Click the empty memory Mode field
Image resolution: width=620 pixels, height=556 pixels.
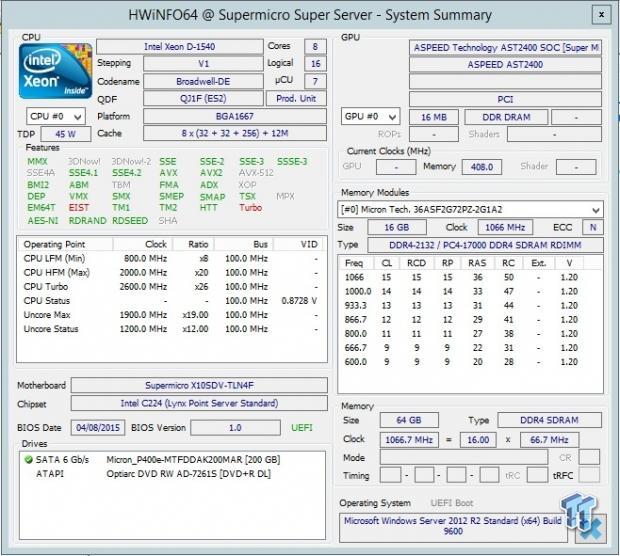[464, 458]
